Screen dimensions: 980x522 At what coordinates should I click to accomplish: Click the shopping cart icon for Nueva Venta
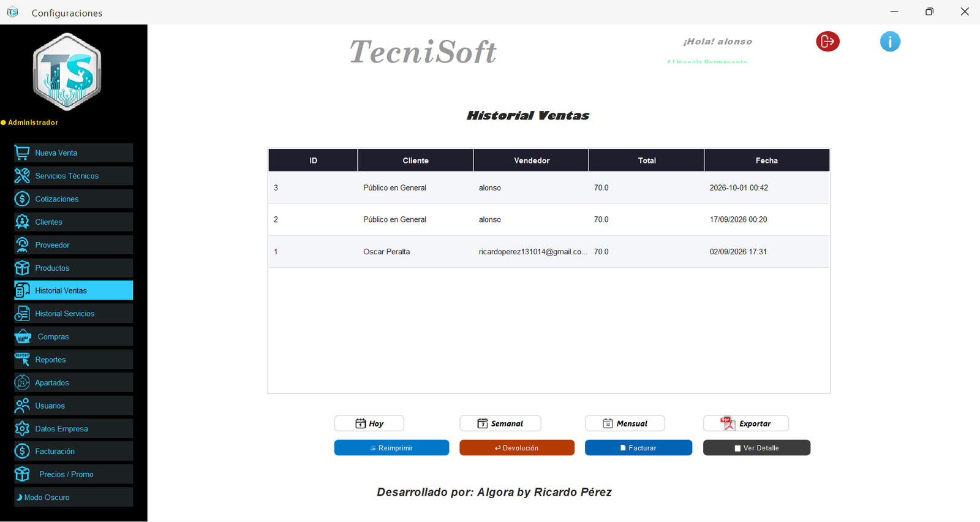[x=22, y=153]
